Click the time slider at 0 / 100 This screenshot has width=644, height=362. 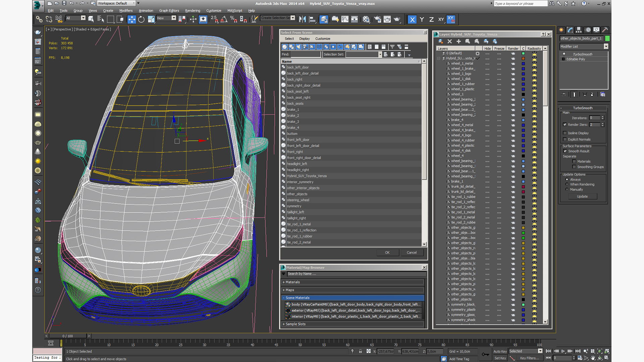point(68,336)
